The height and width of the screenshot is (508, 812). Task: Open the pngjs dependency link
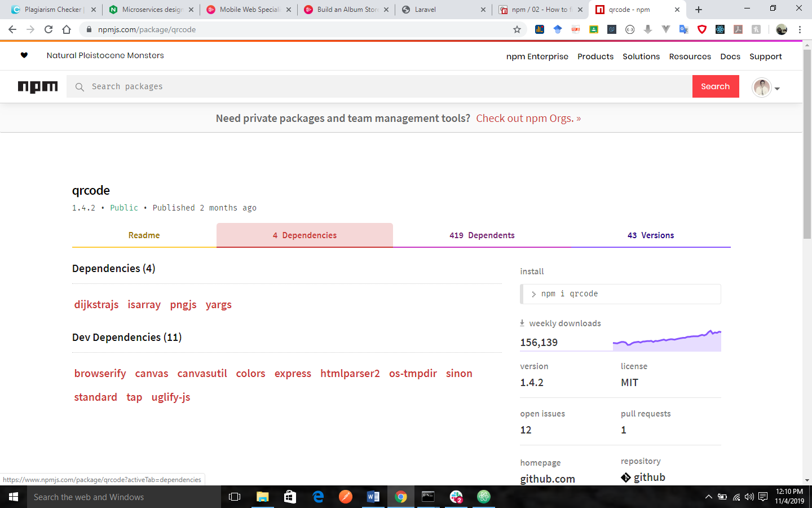[x=183, y=305]
